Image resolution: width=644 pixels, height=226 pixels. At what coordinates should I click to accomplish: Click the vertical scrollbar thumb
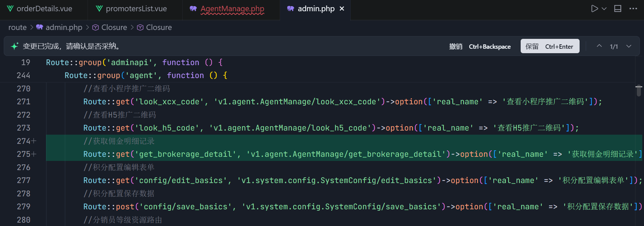[x=639, y=91]
